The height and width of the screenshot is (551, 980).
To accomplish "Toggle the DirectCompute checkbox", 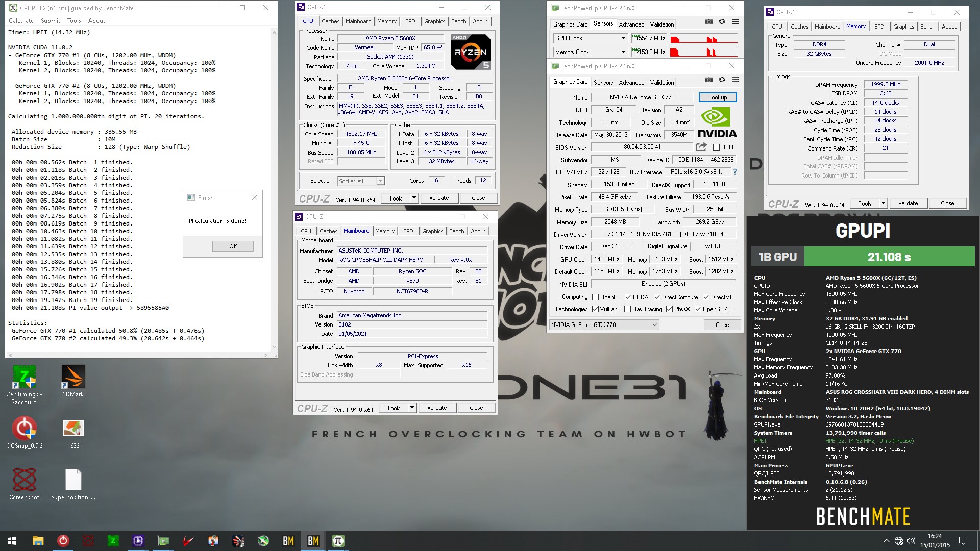I will (x=657, y=297).
